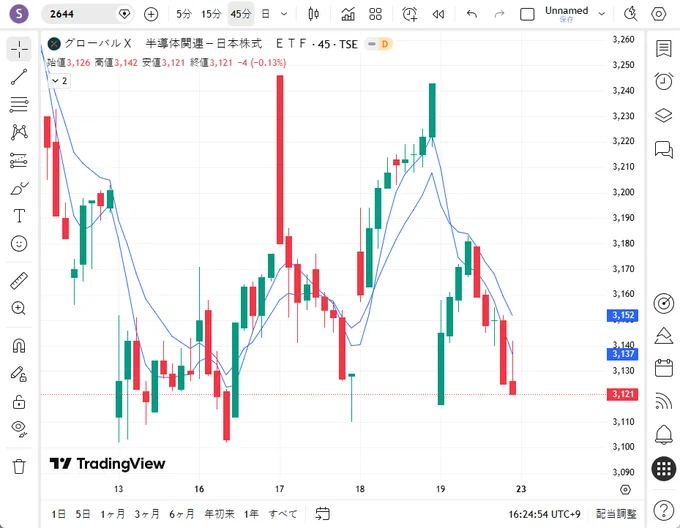680x528 pixels.
Task: Switch to the 日 daily interval
Action: pos(265,14)
